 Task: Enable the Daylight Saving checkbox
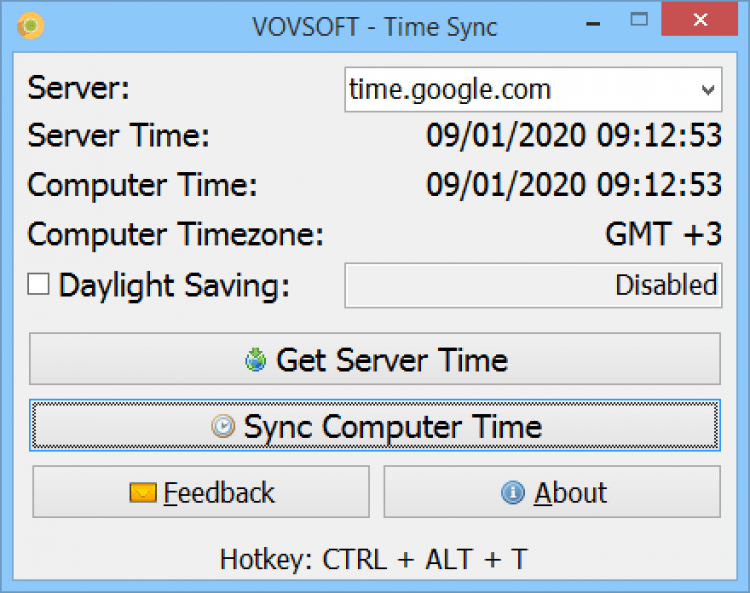[x=39, y=285]
